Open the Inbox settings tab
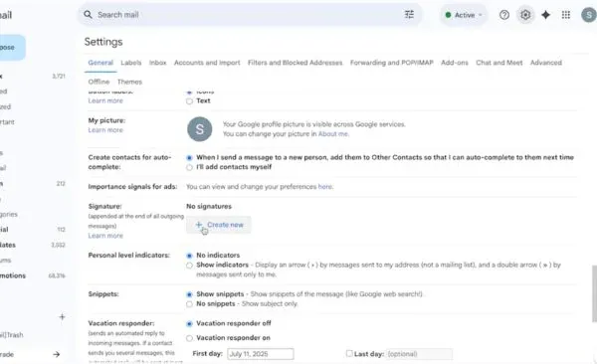This screenshot has height=364, width=597. (x=157, y=63)
